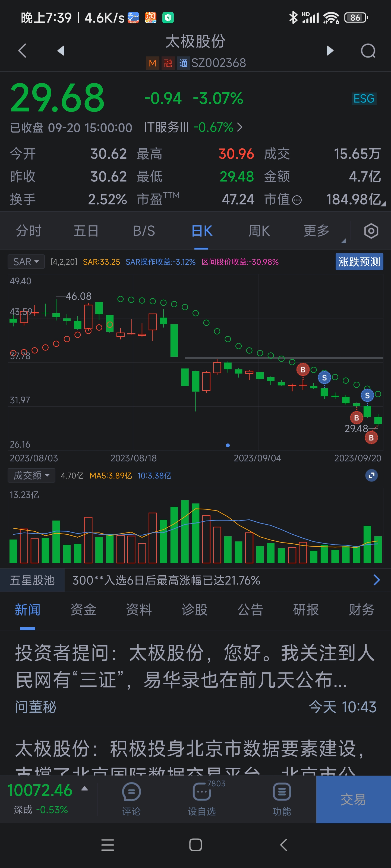Tap B marker near 29.48 low
The image size is (391, 868).
[371, 438]
